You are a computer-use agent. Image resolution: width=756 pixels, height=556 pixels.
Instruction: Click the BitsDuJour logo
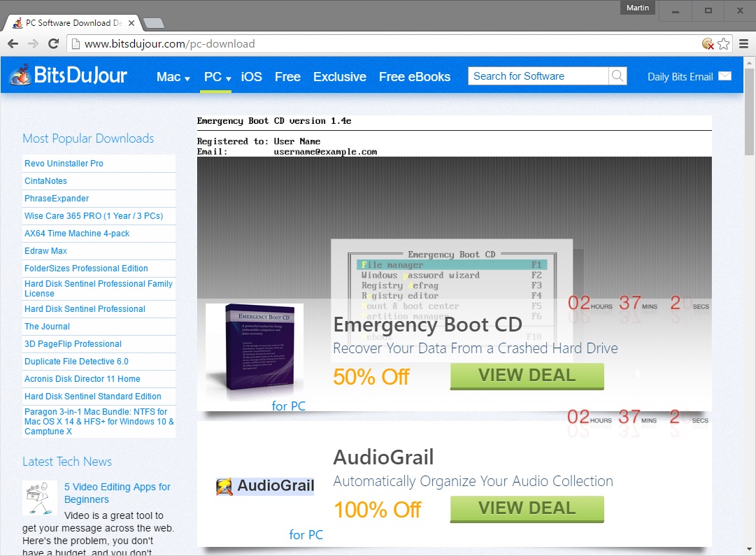tap(69, 75)
